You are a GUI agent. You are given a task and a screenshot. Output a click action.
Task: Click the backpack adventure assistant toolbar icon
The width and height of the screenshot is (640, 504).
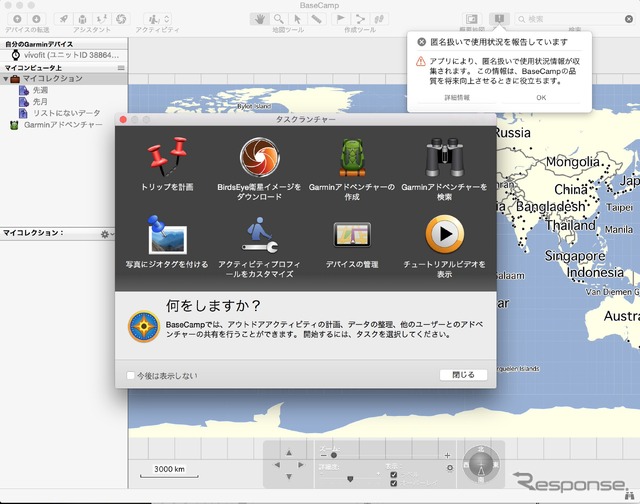tap(82, 19)
